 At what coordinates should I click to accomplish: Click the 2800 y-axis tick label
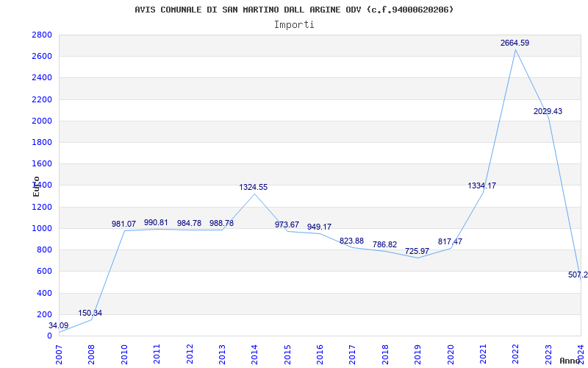point(42,35)
